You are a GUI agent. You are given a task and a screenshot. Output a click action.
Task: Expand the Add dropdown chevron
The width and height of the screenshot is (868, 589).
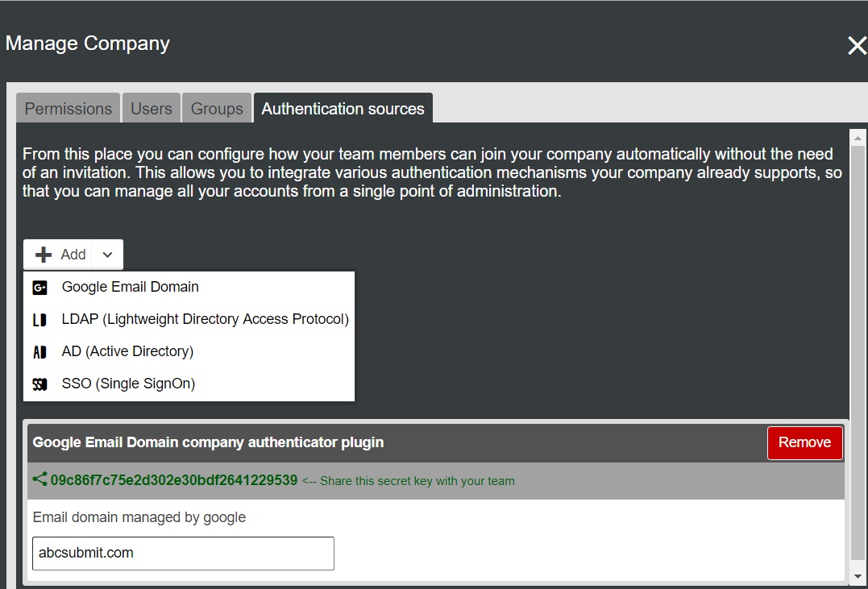click(108, 255)
